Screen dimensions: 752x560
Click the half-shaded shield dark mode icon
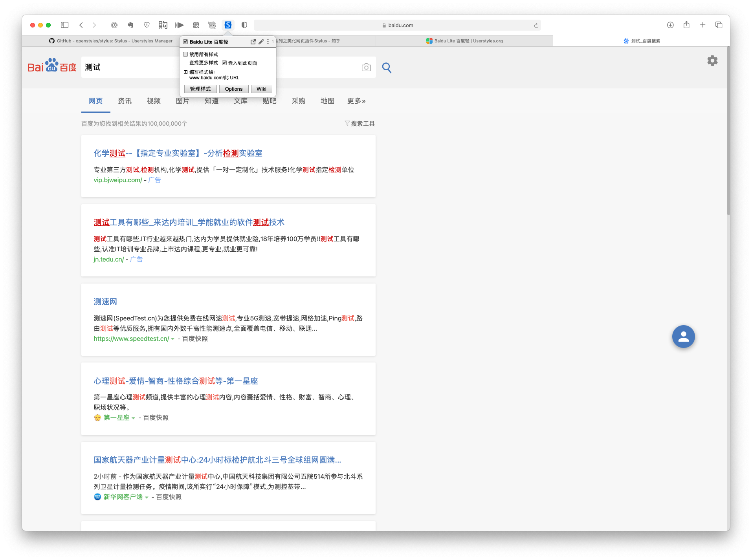pyautogui.click(x=244, y=25)
